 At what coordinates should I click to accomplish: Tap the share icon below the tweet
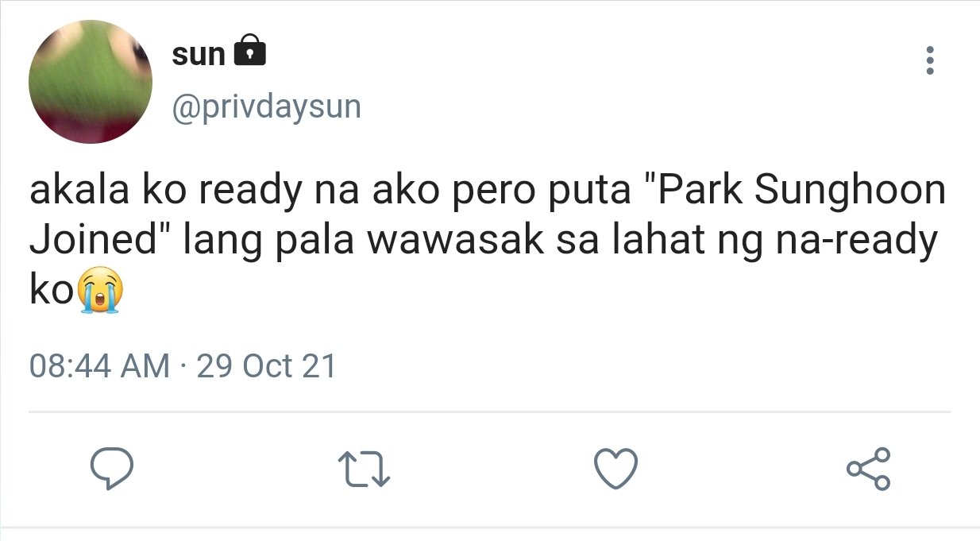869,469
